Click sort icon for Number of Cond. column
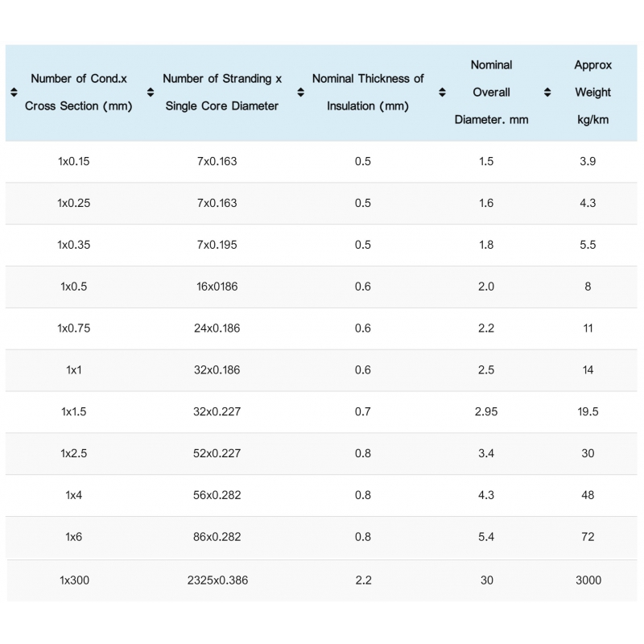This screenshot has height=644, width=644. (13, 93)
